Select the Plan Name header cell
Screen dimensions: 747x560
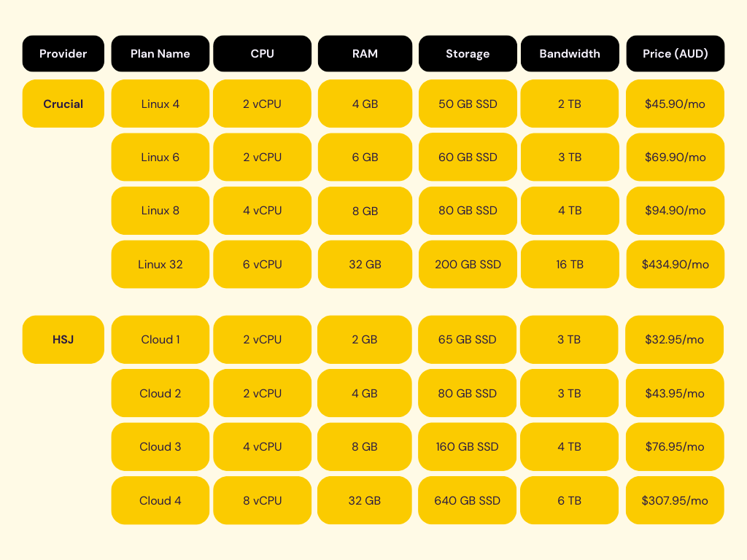point(160,53)
